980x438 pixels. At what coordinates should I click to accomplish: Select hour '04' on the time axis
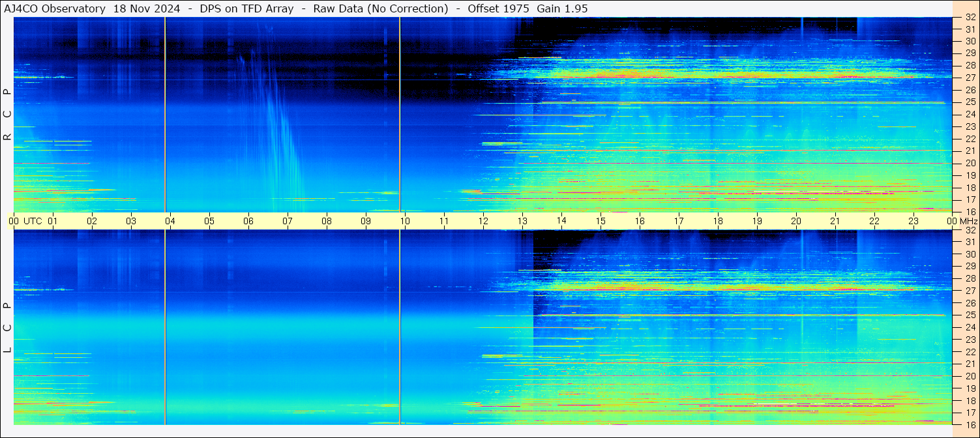click(170, 221)
